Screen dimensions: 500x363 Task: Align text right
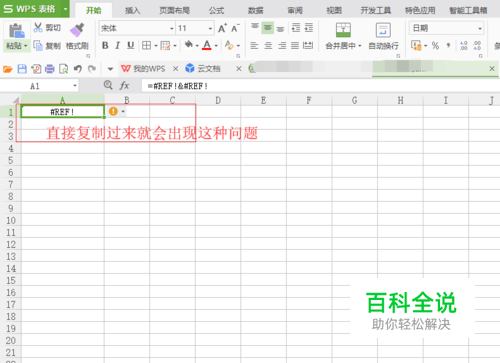click(282, 45)
